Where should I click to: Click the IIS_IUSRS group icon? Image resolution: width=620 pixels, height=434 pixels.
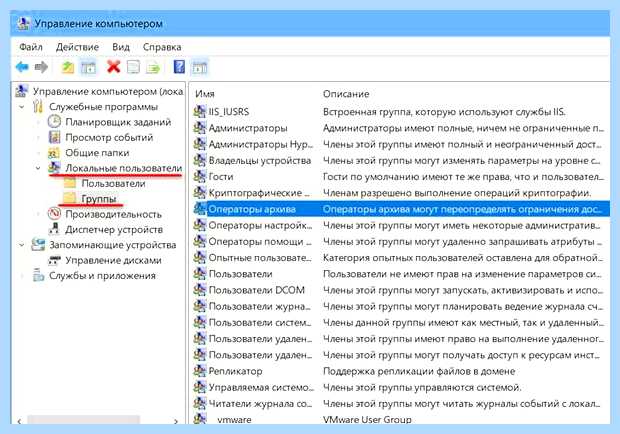click(200, 111)
